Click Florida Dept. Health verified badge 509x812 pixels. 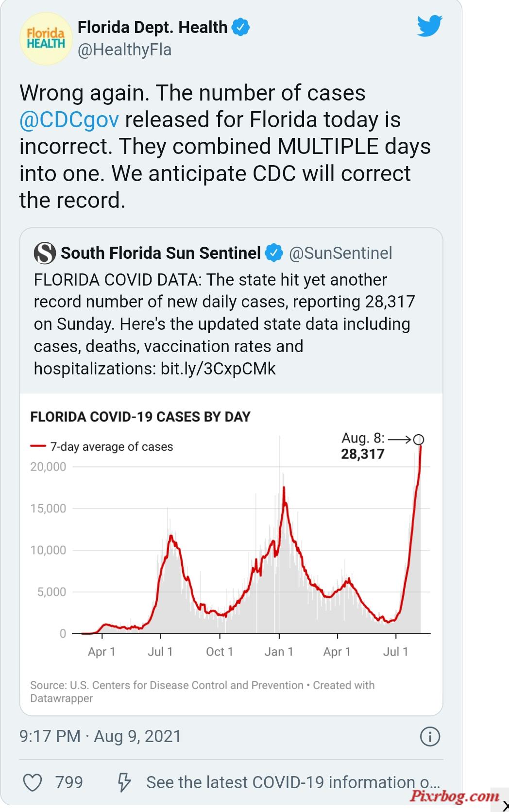pyautogui.click(x=240, y=27)
